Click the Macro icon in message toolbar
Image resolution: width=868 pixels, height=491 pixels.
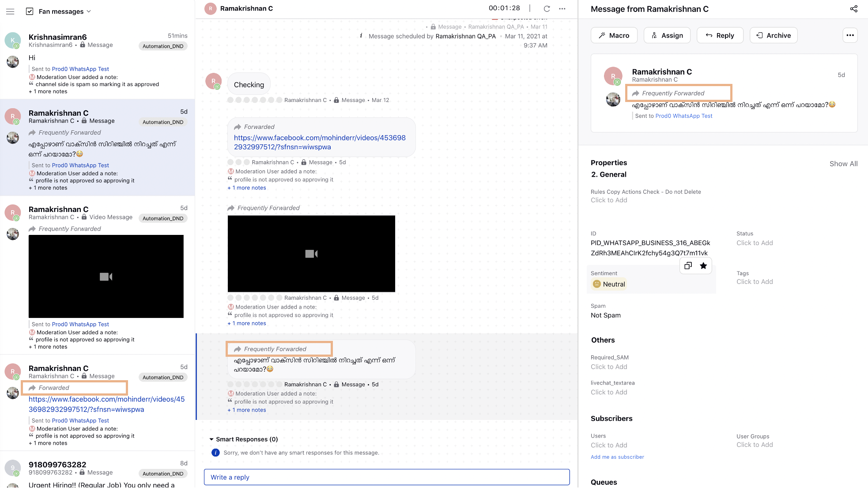click(614, 35)
